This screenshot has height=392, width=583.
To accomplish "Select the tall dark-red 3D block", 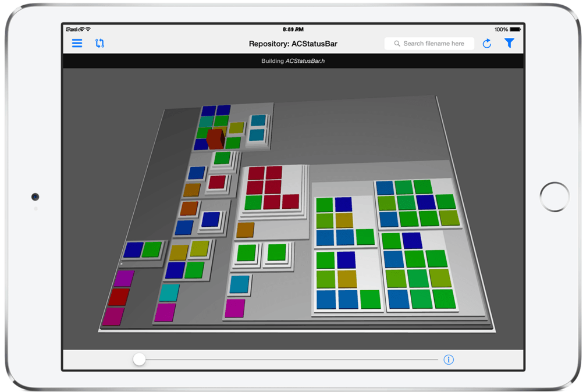I will (216, 139).
